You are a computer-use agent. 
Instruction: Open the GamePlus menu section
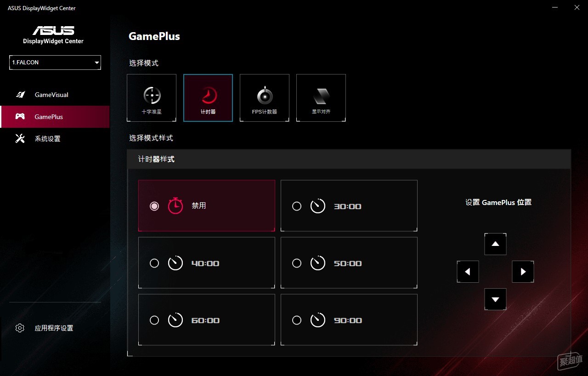click(55, 117)
